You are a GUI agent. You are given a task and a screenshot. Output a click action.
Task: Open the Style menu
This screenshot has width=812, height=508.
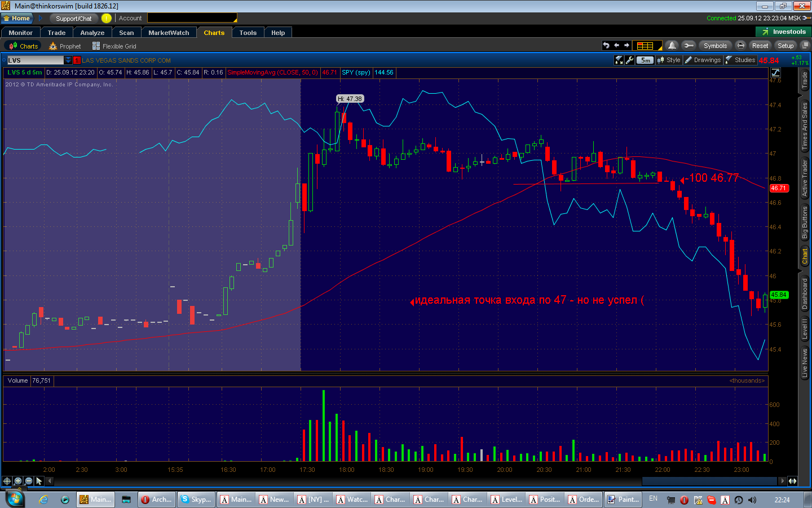669,60
